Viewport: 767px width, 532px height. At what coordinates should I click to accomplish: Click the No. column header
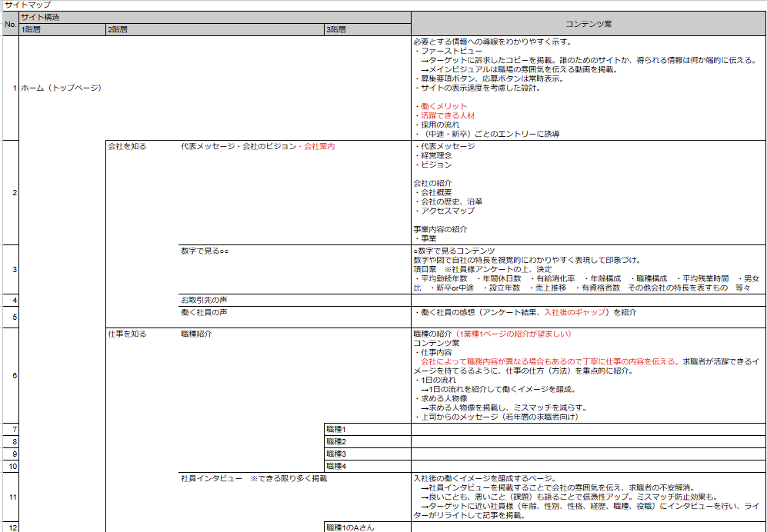coord(11,24)
